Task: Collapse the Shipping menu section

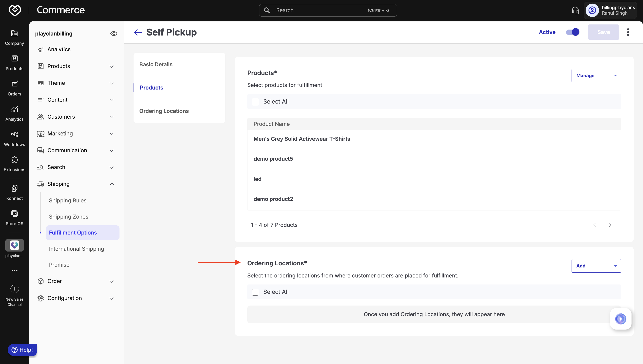Action: 111,184
